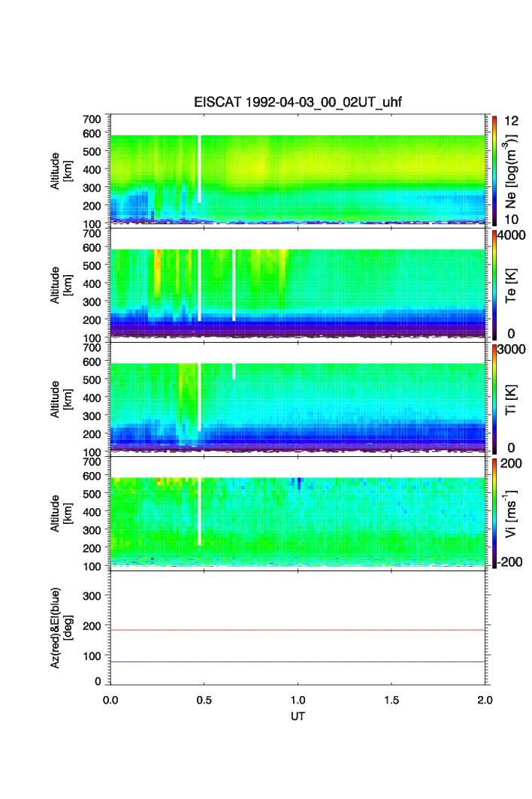Click the 0.5 x-axis tick label

pyautogui.click(x=204, y=700)
